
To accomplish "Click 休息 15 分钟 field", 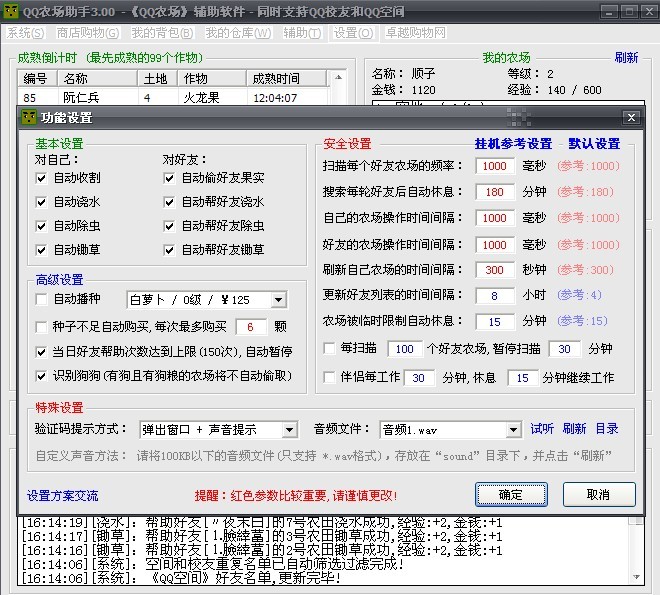I will click(x=523, y=378).
